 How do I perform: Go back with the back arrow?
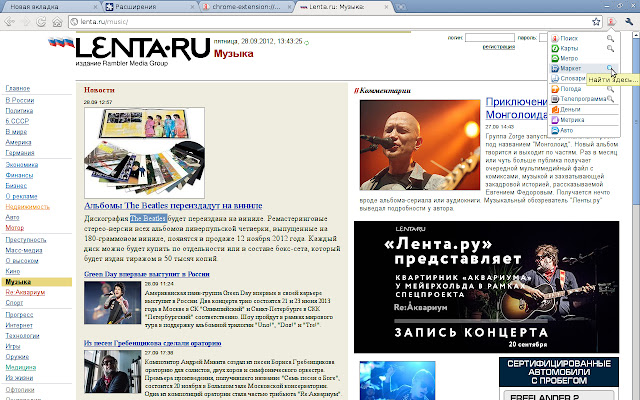pyautogui.click(x=9, y=21)
